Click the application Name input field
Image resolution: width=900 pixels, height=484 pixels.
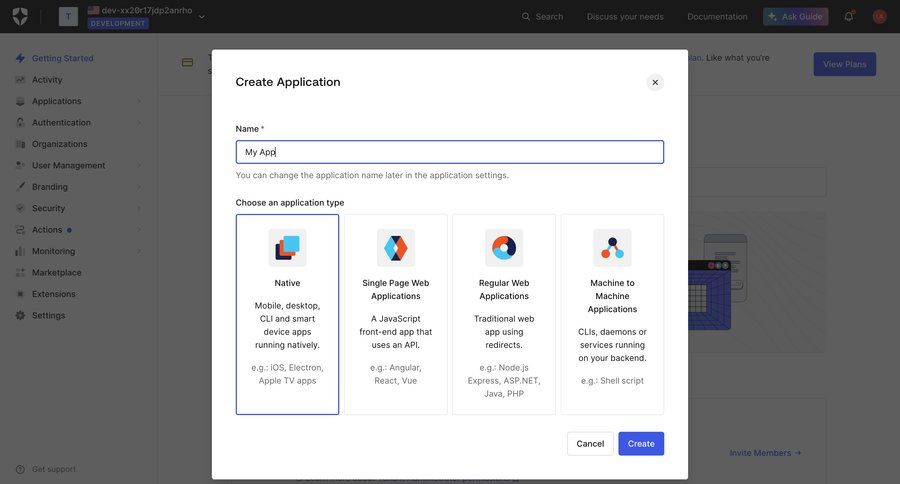449,152
